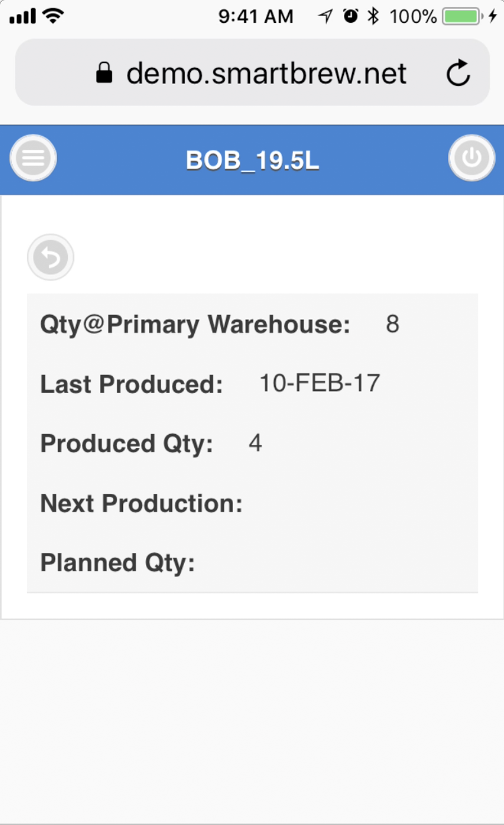Click the Planned Qty label
Screen dimensions: 504x825
117,563
